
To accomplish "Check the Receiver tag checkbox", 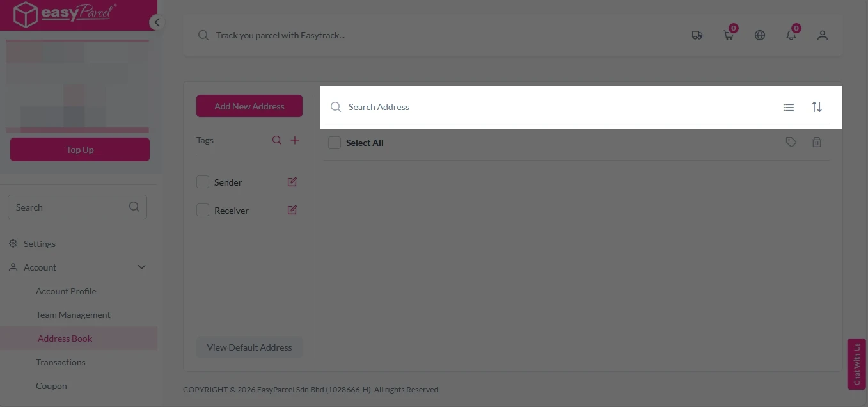I will point(203,211).
